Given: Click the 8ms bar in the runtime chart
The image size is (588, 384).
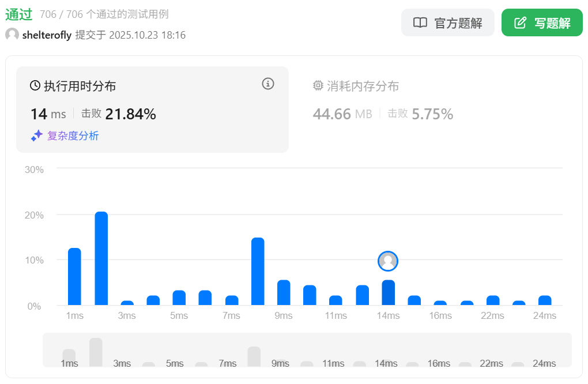Looking at the screenshot, I should (x=258, y=271).
